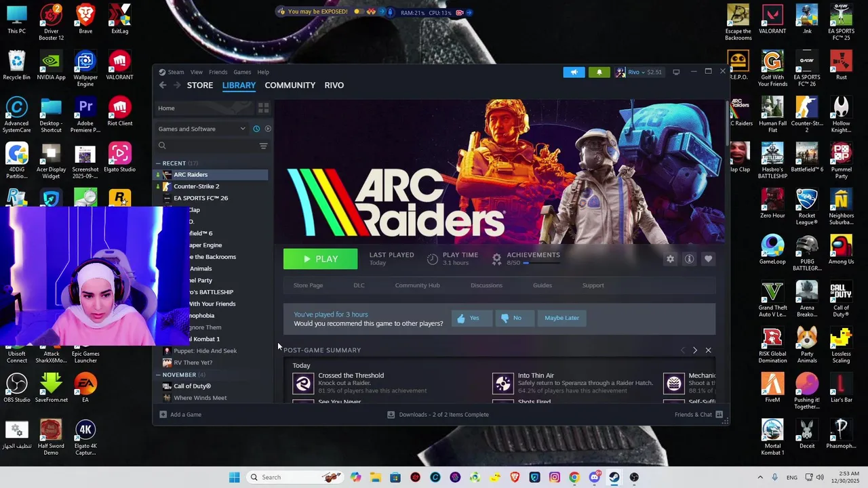
Task: Click the achievements progress bar
Action: coord(541,263)
